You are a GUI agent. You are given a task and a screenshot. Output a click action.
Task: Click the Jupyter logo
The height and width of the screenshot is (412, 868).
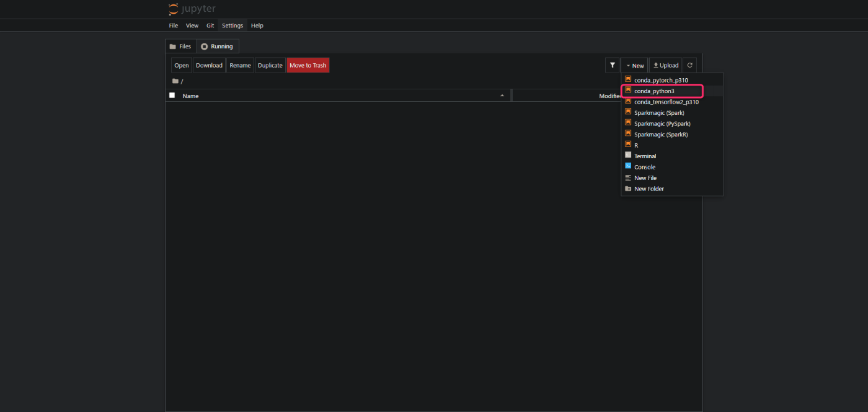pyautogui.click(x=192, y=9)
